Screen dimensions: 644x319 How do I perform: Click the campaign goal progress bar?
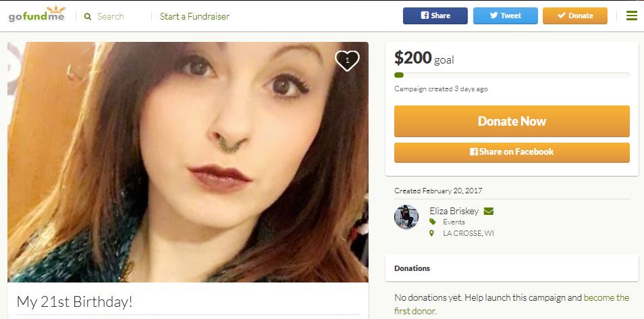pyautogui.click(x=512, y=75)
